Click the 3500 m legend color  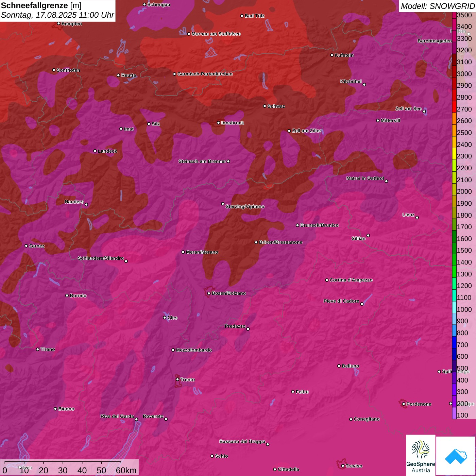pos(454,15)
